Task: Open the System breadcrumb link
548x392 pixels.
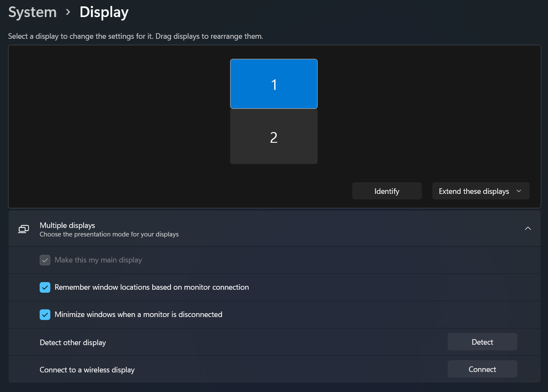Action: coord(32,12)
